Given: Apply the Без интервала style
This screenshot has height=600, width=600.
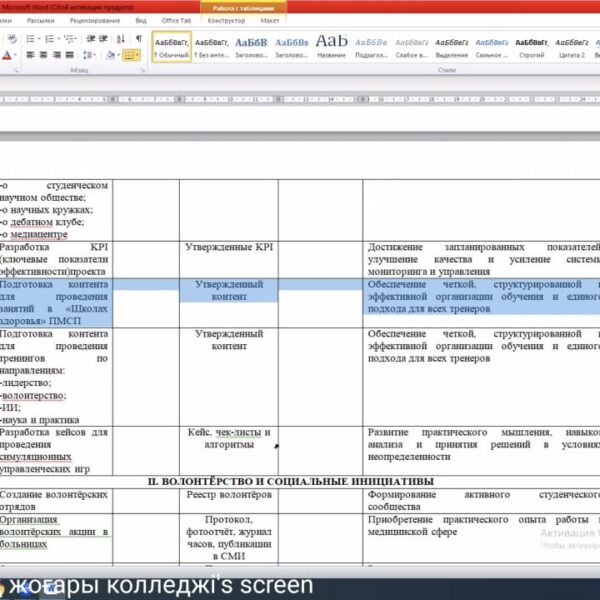Looking at the screenshot, I should (211, 47).
